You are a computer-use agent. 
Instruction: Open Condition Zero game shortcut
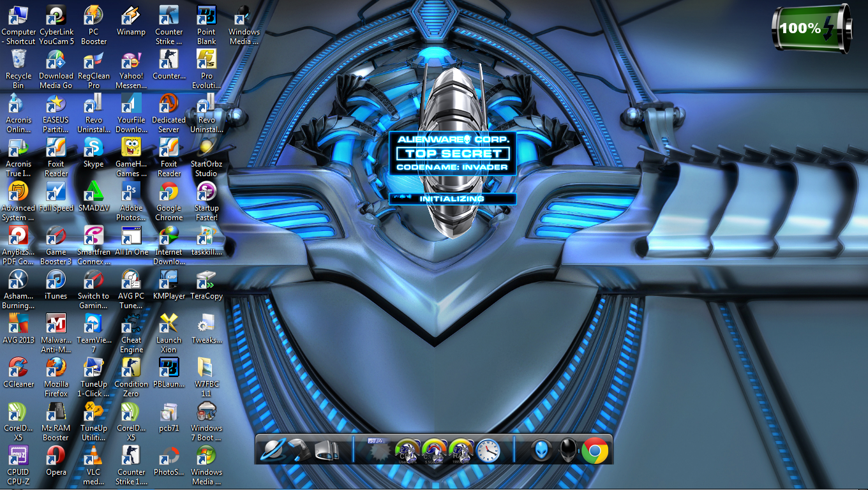click(131, 377)
